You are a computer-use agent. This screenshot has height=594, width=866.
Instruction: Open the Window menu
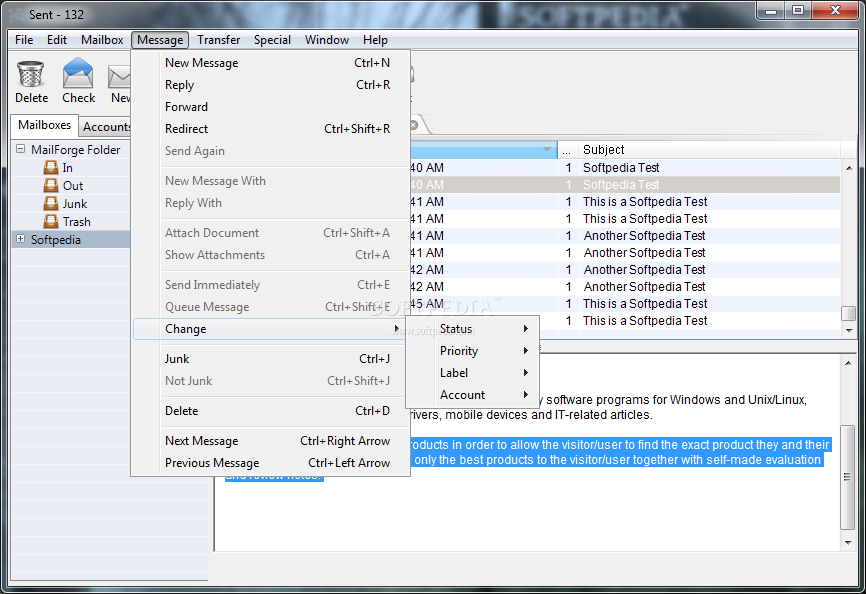[x=327, y=40]
